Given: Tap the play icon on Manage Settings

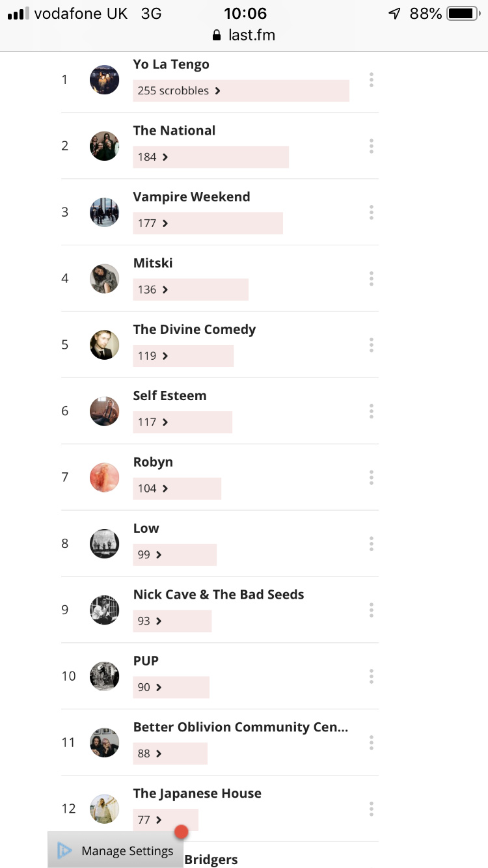Looking at the screenshot, I should click(64, 850).
